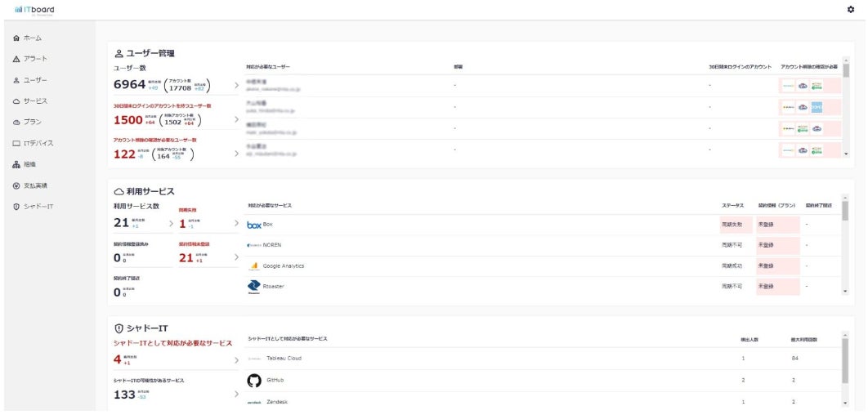Click the user table scrollbar down arrow
Image resolution: width=868 pixels, height=415 pixels.
(845, 154)
